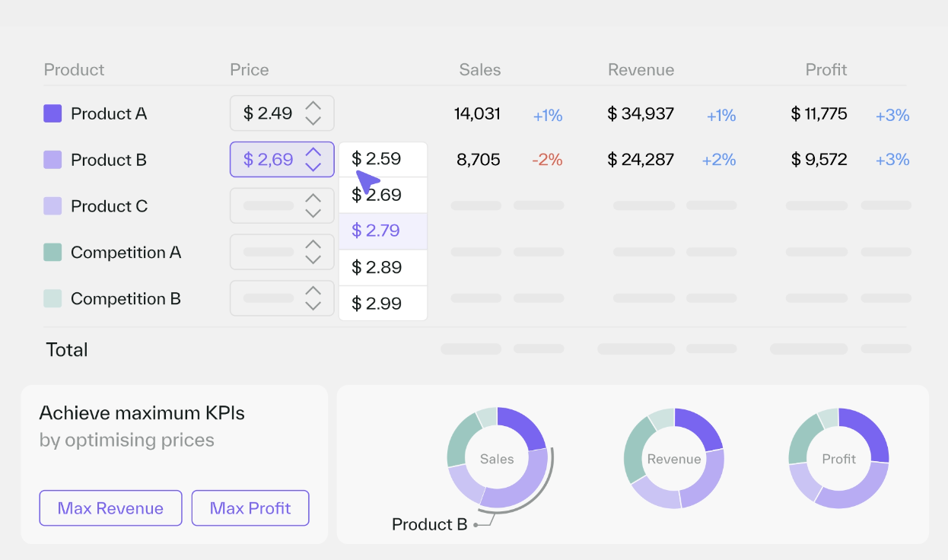Click the Profit column header
The width and height of the screenshot is (948, 560).
click(826, 69)
